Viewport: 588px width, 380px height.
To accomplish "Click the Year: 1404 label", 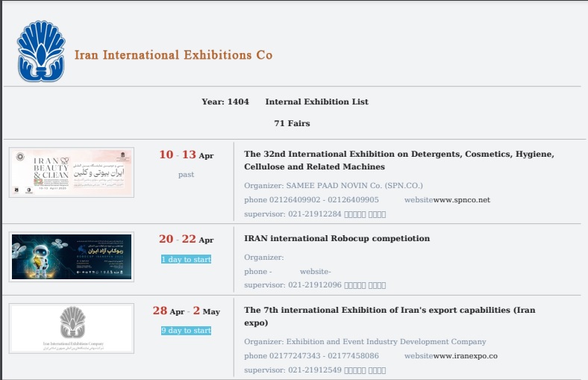I will pos(225,102).
